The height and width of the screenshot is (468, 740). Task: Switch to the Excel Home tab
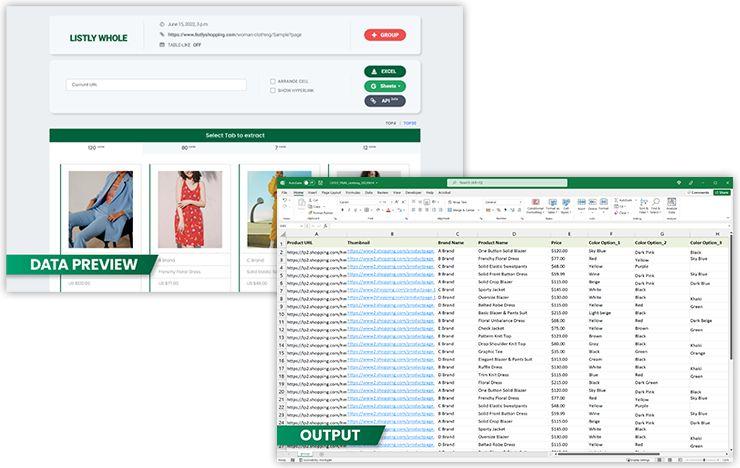point(298,192)
